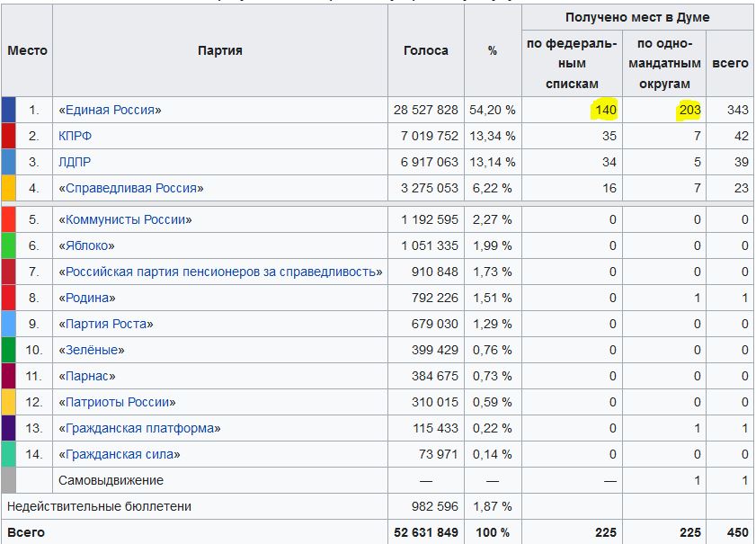Select the vote count 1 051 335
The height and width of the screenshot is (544, 756).
point(430,245)
